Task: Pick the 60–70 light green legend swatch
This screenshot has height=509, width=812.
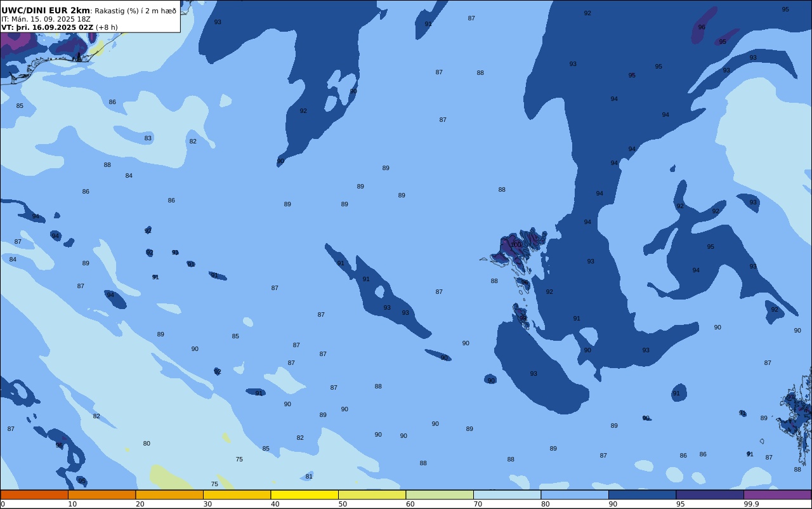Action: [440, 494]
